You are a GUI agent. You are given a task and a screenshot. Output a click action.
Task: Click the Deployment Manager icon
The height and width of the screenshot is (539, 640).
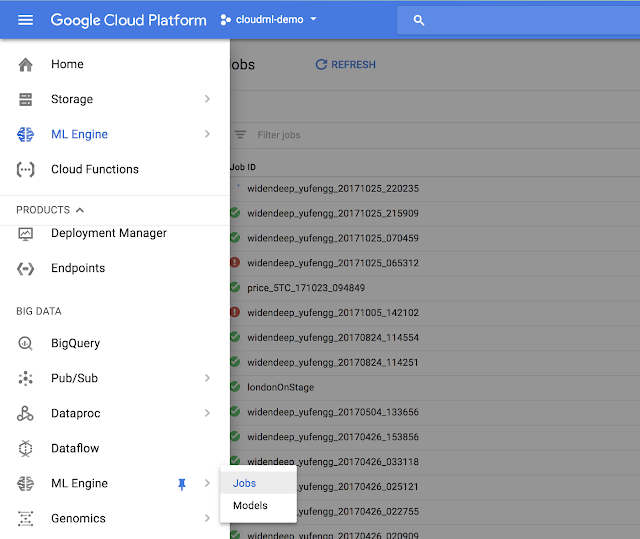coord(25,234)
